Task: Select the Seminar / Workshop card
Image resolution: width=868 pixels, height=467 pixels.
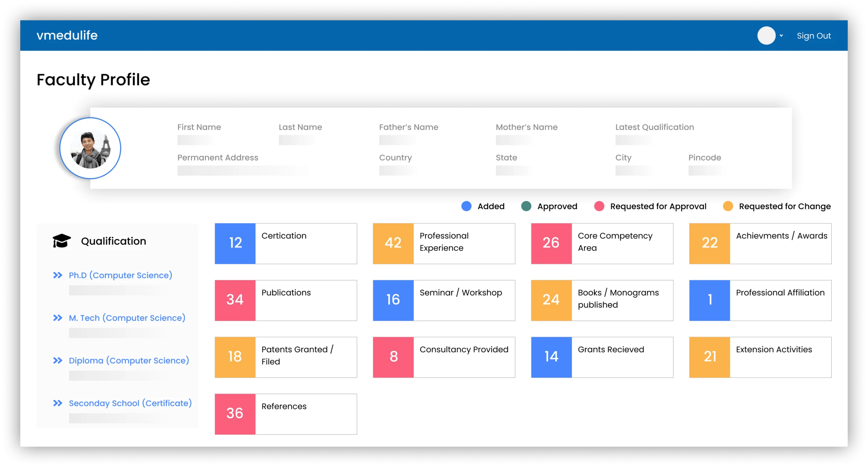Action: [x=444, y=300]
